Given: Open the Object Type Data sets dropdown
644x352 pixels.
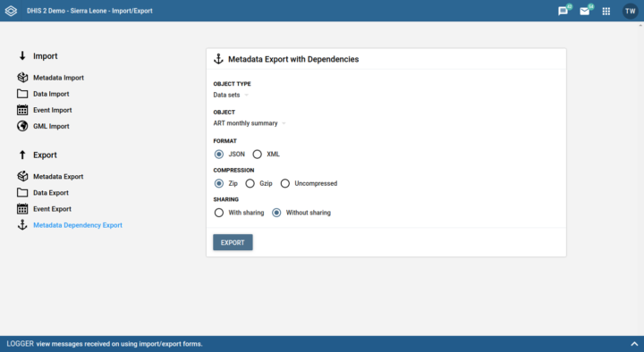Looking at the screenshot, I should 232,95.
